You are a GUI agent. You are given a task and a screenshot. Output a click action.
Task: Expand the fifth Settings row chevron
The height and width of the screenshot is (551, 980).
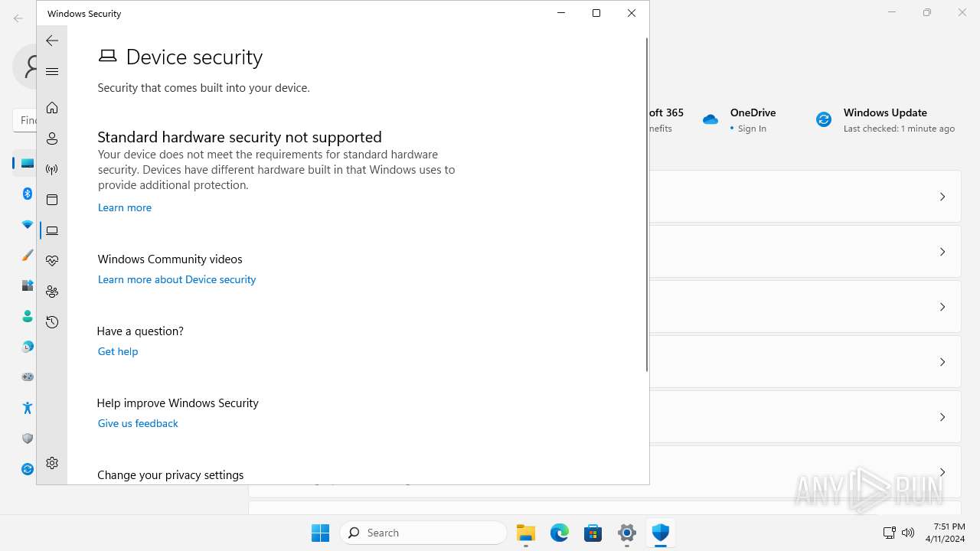click(942, 417)
